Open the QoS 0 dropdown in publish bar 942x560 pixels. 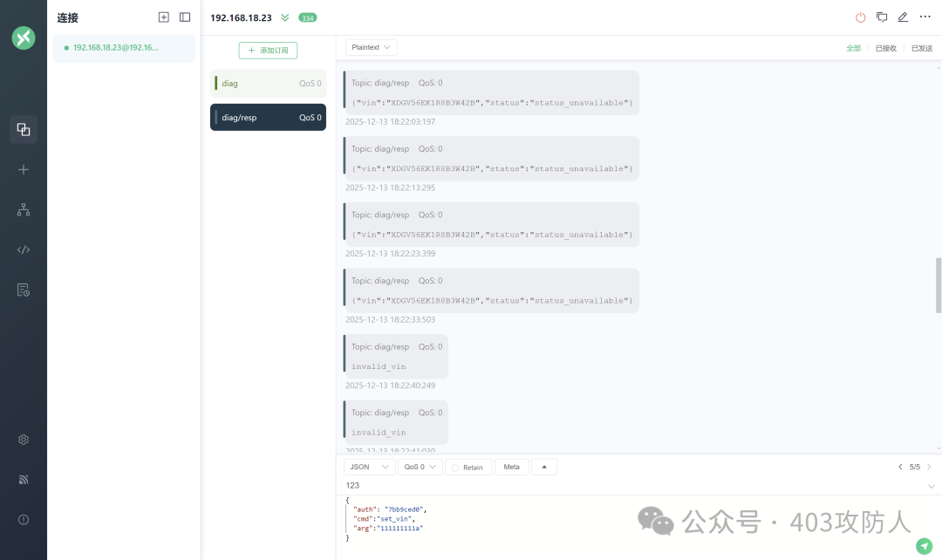click(x=420, y=468)
